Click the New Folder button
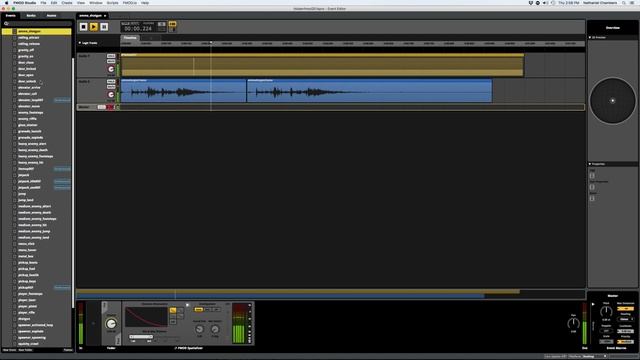The image size is (640, 360). click(x=25, y=350)
